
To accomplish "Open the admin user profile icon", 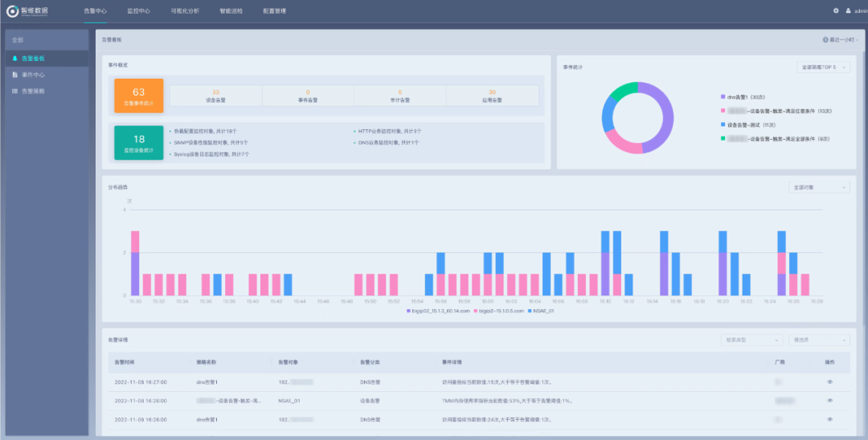I will tap(848, 10).
